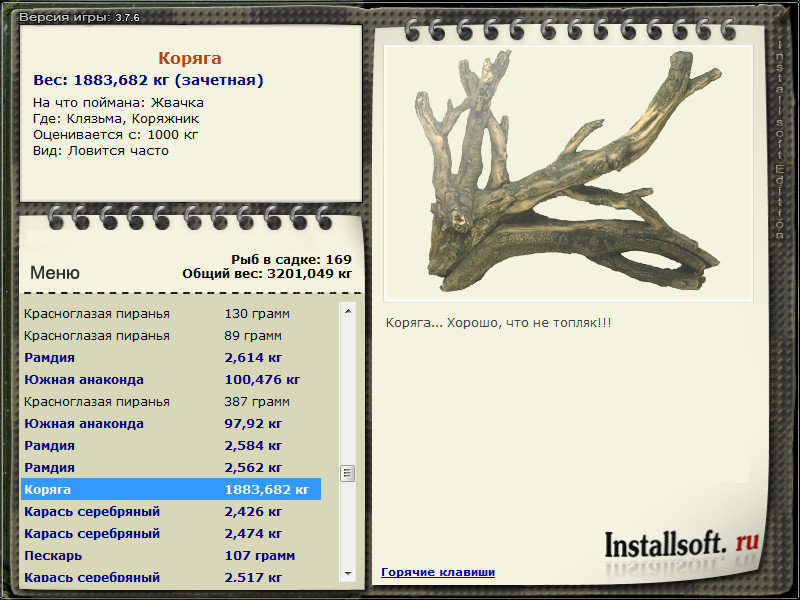Click the Версия игры: 3.7.6 label

coord(79,17)
